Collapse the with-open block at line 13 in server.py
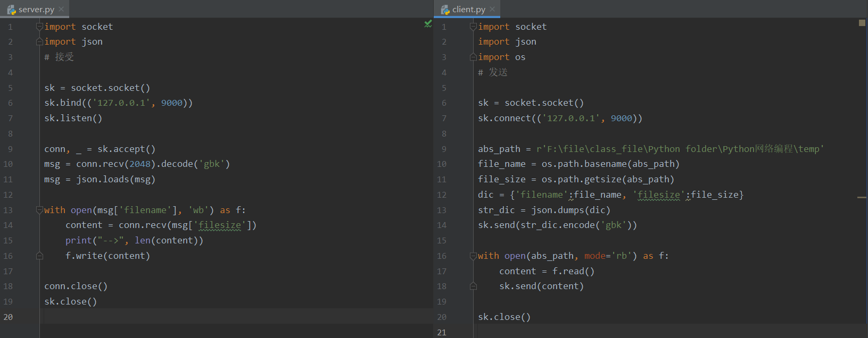This screenshot has height=338, width=868. (39, 210)
